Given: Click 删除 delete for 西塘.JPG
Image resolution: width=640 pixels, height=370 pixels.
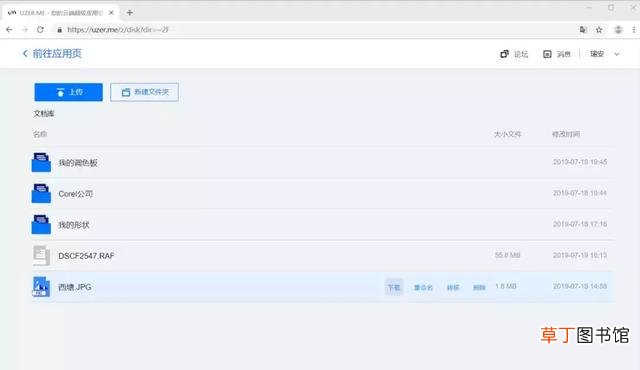Looking at the screenshot, I should coord(479,288).
